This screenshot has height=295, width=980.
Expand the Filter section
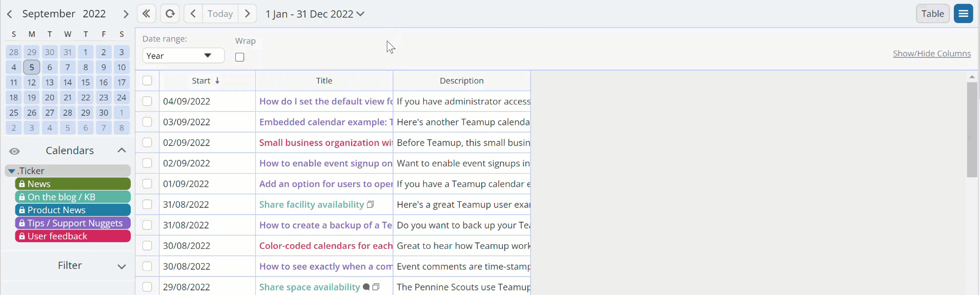click(x=121, y=266)
